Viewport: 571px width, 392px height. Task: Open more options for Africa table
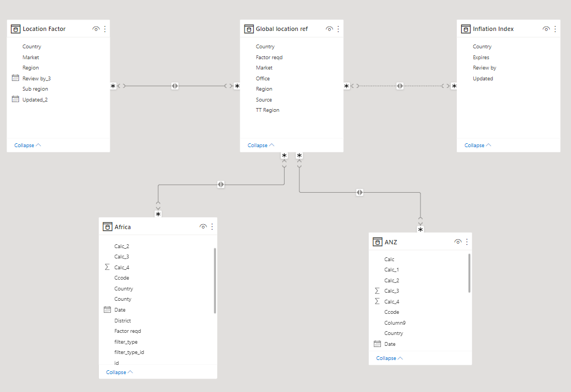(x=212, y=227)
